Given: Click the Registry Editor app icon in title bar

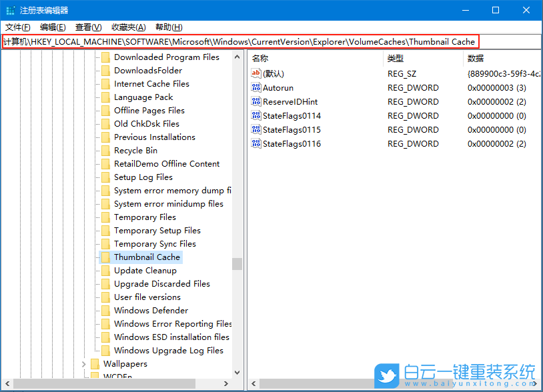Looking at the screenshot, I should (x=10, y=10).
